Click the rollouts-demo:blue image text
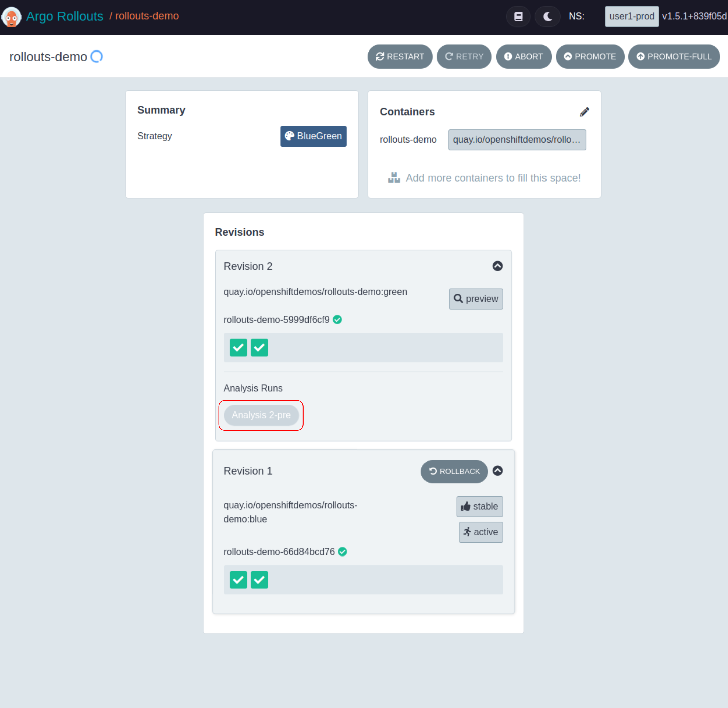728x708 pixels. pyautogui.click(x=290, y=512)
